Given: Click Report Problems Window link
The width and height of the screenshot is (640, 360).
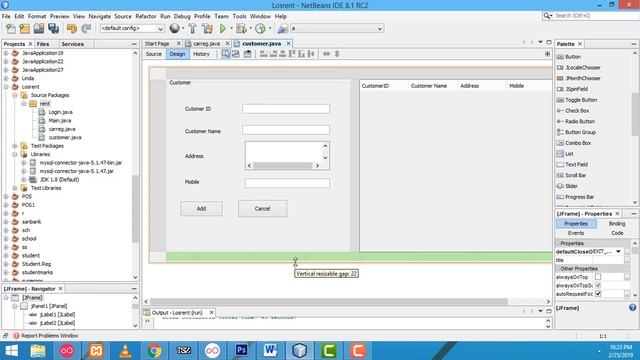Looking at the screenshot, I should [49, 336].
